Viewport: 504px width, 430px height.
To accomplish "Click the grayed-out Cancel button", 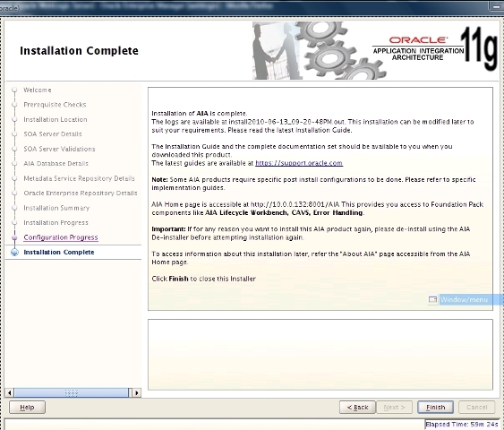I will [476, 408].
